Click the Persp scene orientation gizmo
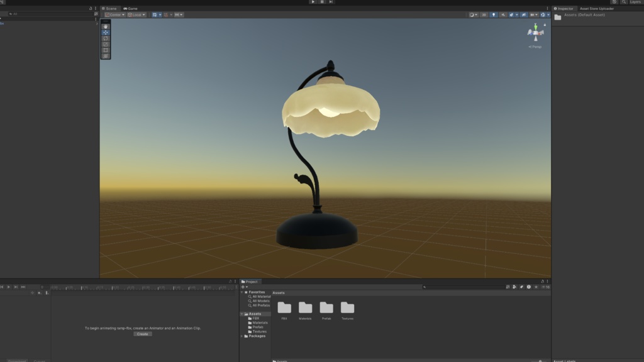 pos(534,45)
